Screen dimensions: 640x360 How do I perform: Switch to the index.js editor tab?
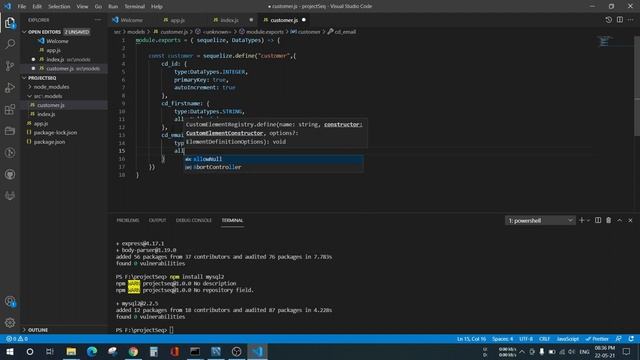pyautogui.click(x=229, y=20)
